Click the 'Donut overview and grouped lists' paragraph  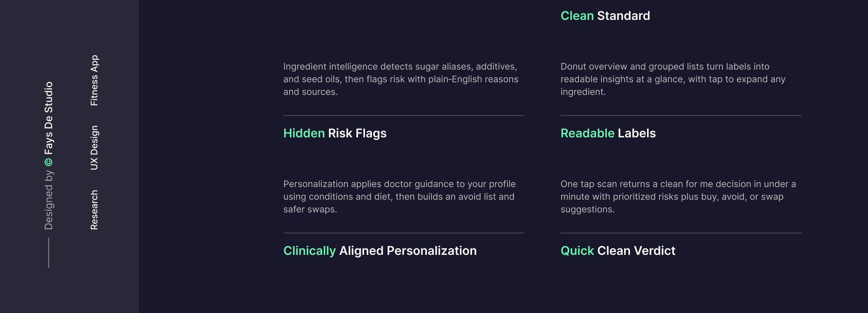pos(673,79)
